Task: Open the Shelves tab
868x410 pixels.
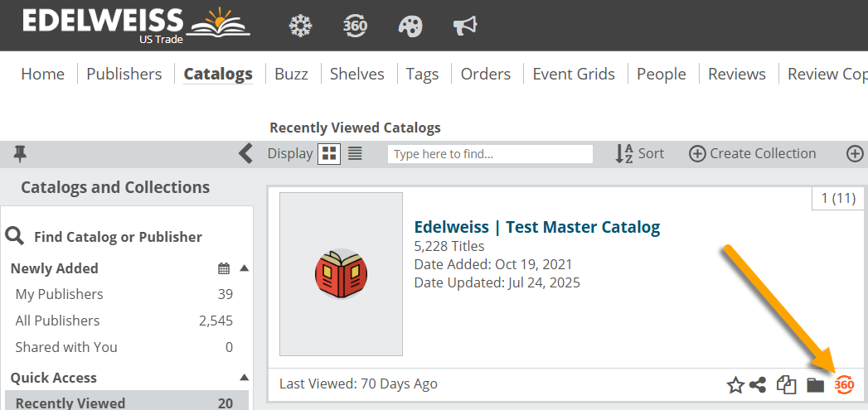Action: click(357, 74)
